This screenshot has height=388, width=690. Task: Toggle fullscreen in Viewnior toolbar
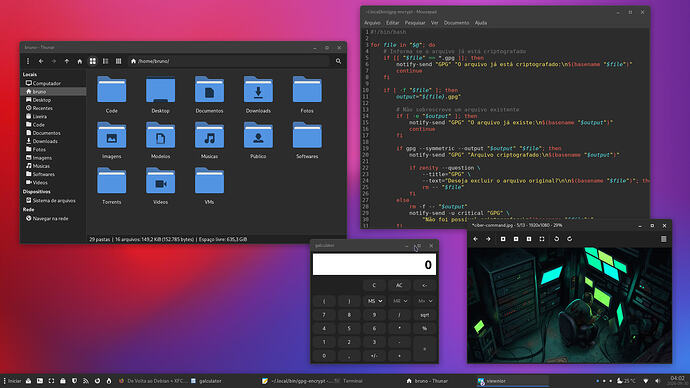[x=542, y=239]
